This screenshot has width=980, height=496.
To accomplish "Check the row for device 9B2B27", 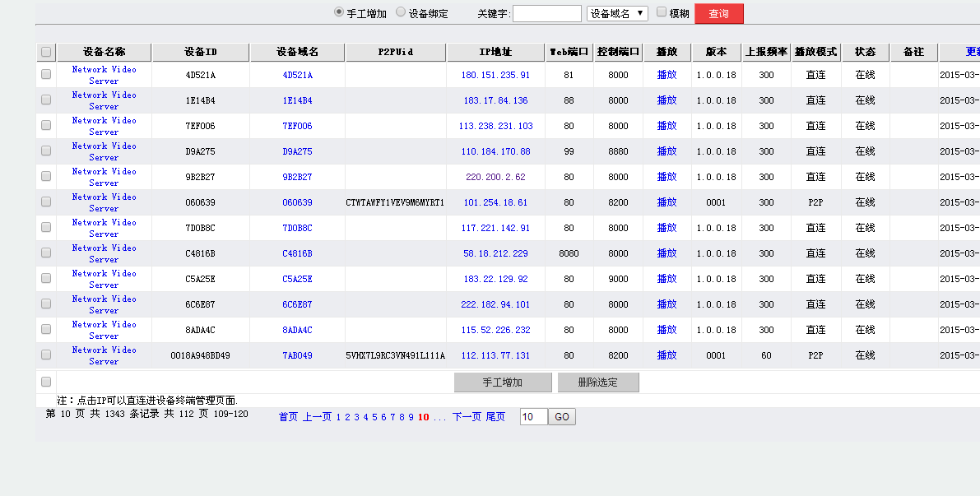I will tap(46, 177).
